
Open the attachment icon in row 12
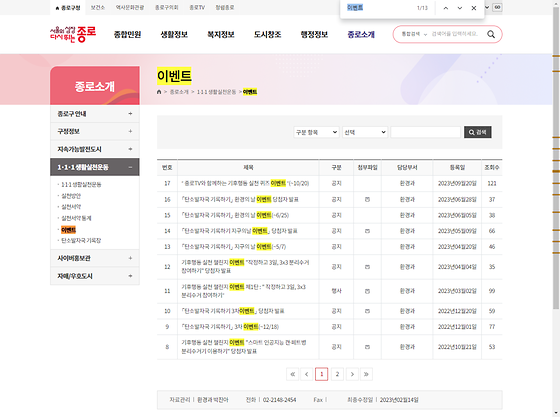pos(367,267)
